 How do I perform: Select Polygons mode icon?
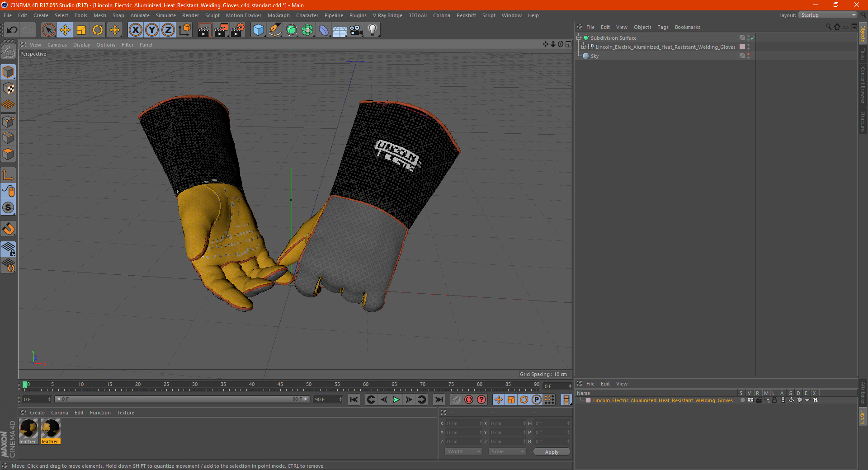[9, 154]
